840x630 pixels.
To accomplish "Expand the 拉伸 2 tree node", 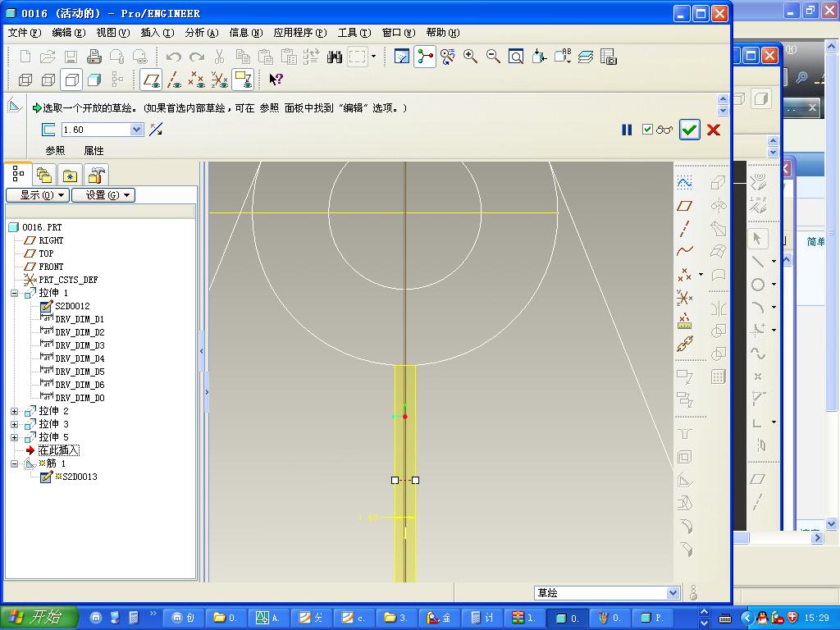I will pos(15,412).
